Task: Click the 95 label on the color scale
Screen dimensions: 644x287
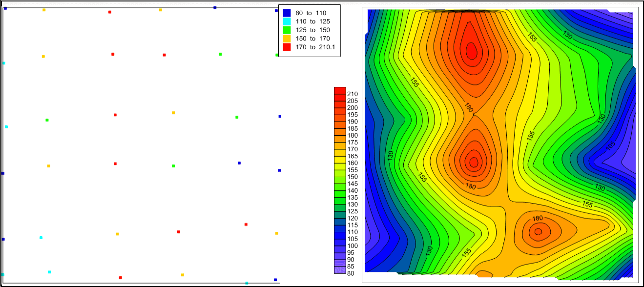Action: [x=351, y=253]
